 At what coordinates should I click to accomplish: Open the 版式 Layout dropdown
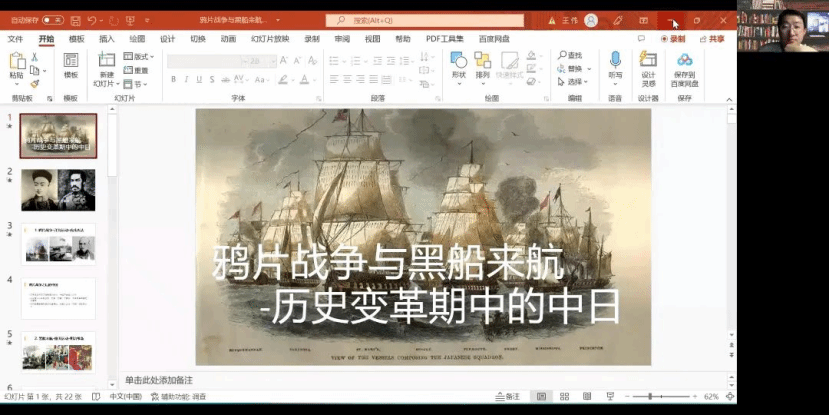click(138, 57)
